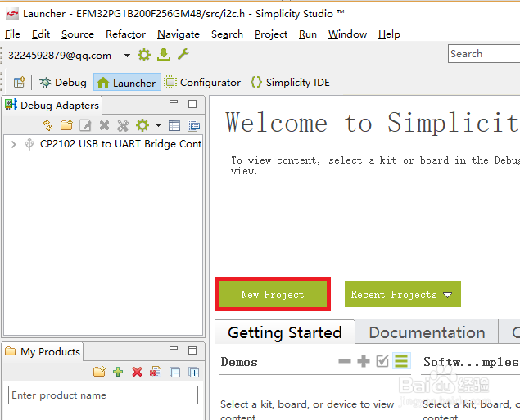This screenshot has width=520, height=420.
Task: Click the green plus add product icon
Action: coord(118,372)
